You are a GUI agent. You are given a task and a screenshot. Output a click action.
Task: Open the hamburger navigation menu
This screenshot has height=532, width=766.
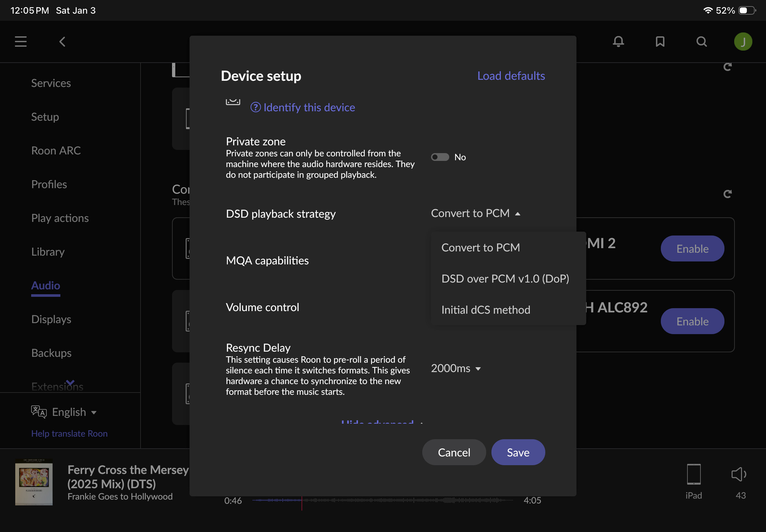[x=21, y=42]
